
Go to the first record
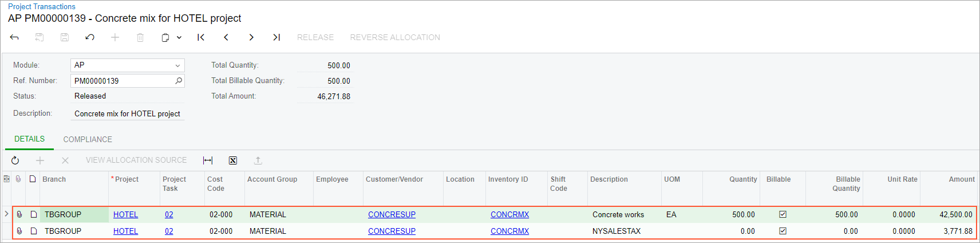(x=201, y=37)
